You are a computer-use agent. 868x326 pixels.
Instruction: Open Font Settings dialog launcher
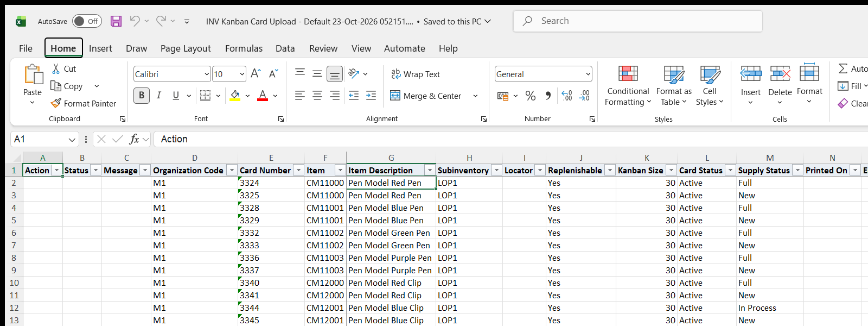tap(281, 119)
